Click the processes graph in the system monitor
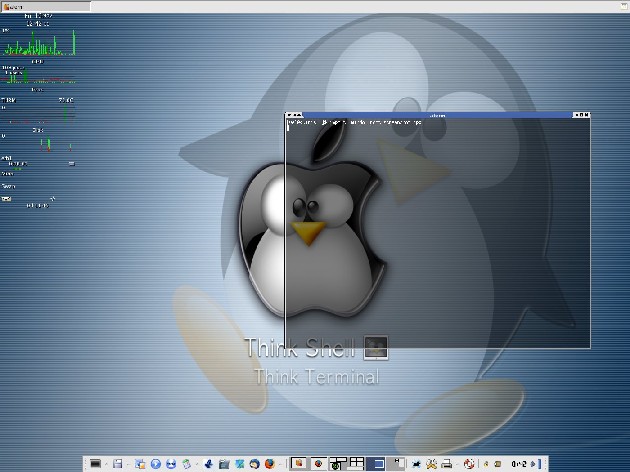 39,76
